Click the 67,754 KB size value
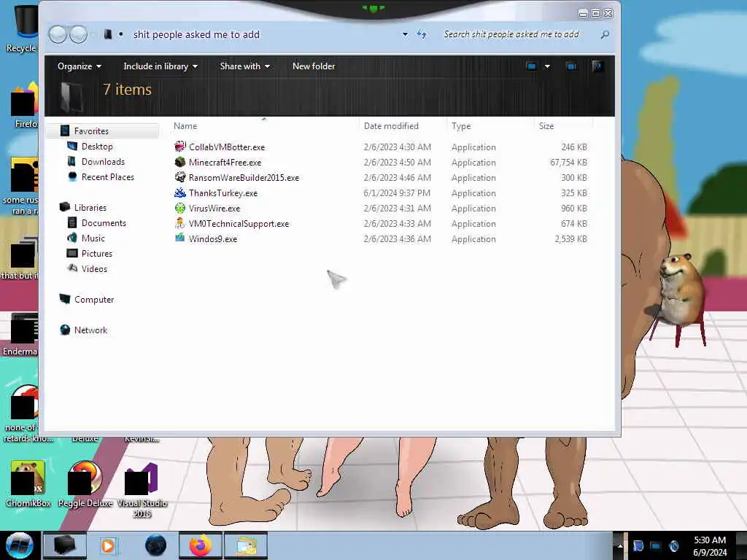Viewport: 747px width, 560px height. point(568,163)
